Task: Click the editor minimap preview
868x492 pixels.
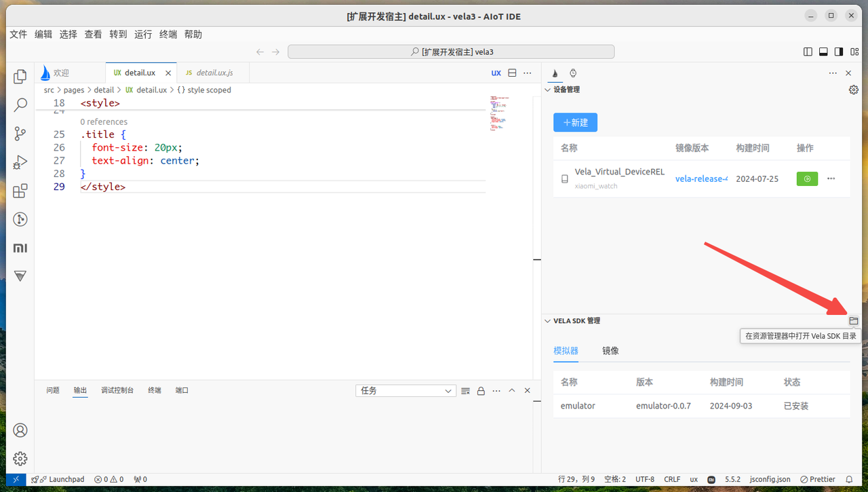Action: coord(499,113)
